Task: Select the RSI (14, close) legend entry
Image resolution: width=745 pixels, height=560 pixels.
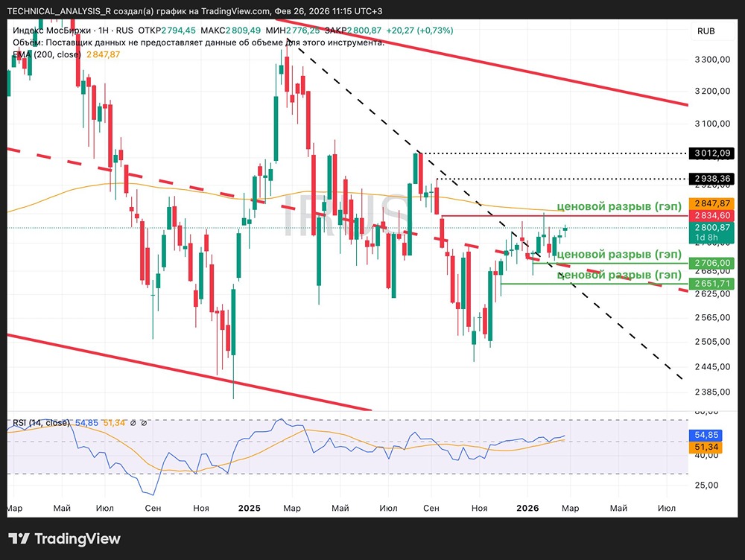Action: [x=41, y=421]
